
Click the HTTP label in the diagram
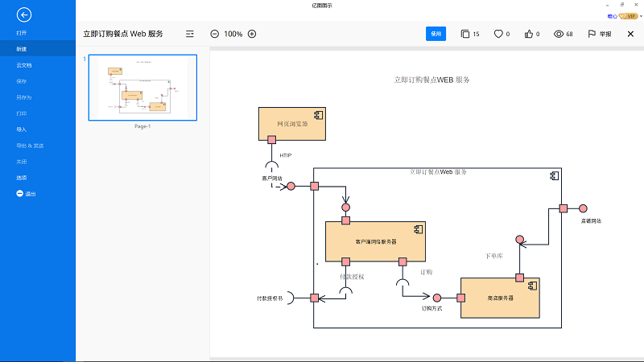pyautogui.click(x=286, y=155)
